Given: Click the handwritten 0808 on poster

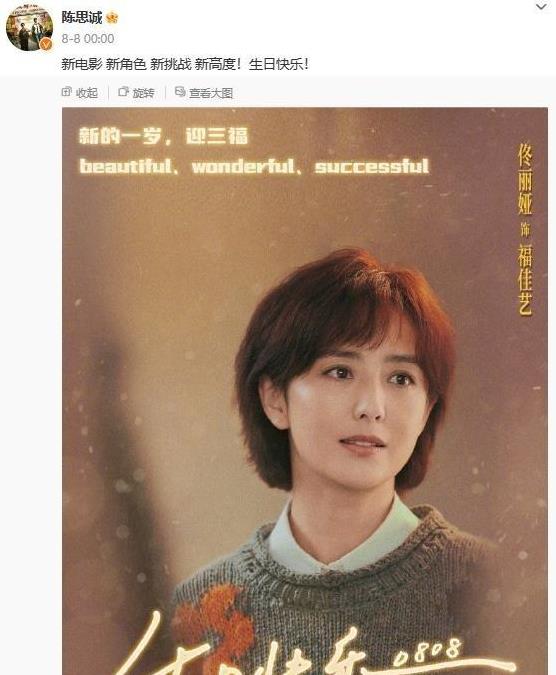Looking at the screenshot, I should click(x=429, y=652).
